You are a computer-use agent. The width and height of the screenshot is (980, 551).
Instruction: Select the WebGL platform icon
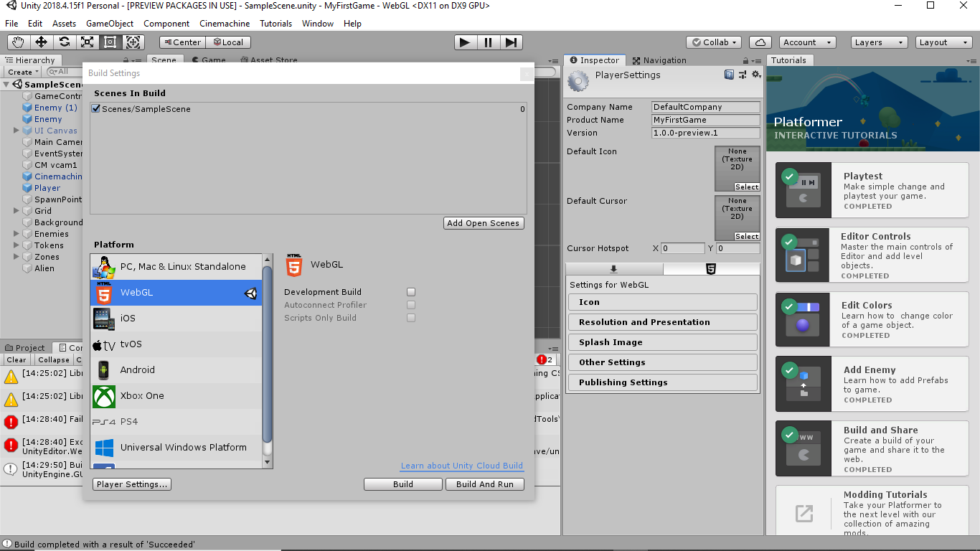point(104,293)
